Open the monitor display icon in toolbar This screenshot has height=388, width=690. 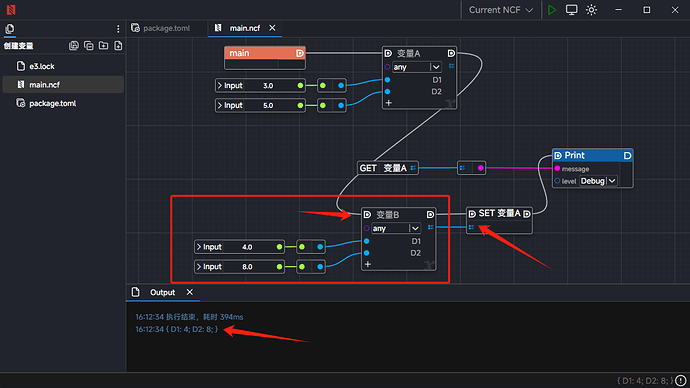(571, 10)
